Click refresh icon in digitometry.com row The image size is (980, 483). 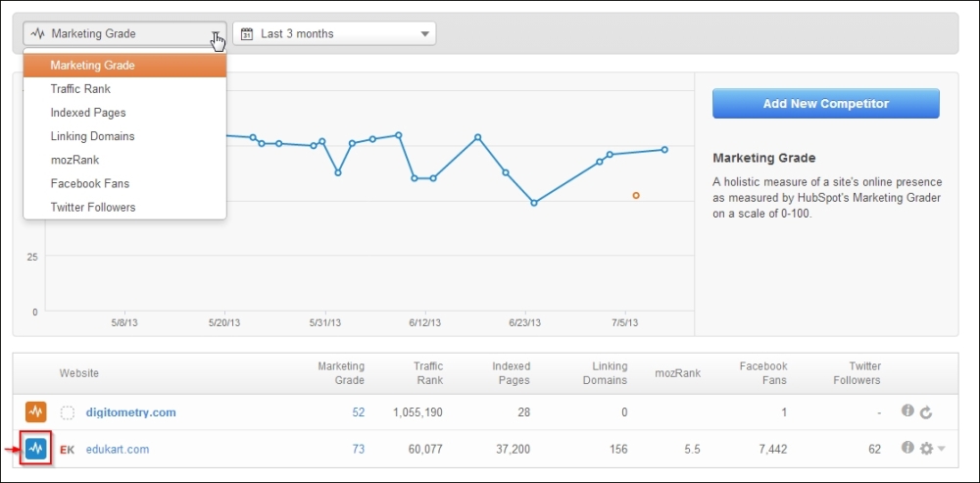pyautogui.click(x=925, y=412)
